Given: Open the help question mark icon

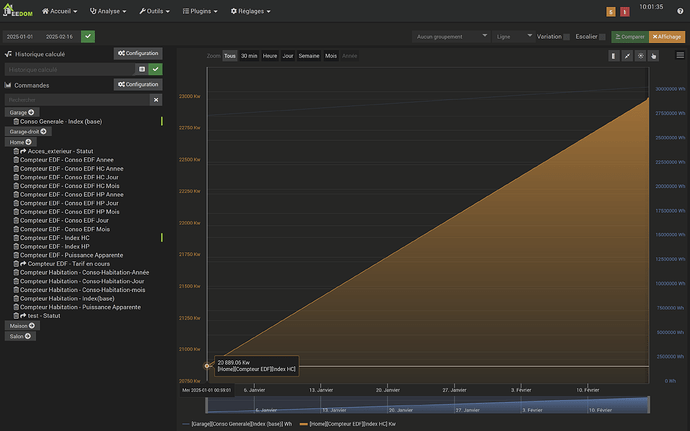Looking at the screenshot, I should point(680,11).
